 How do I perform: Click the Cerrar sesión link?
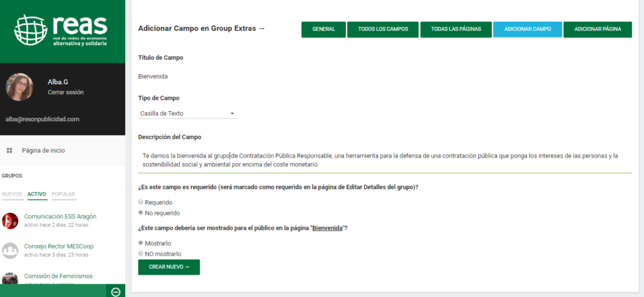[65, 92]
